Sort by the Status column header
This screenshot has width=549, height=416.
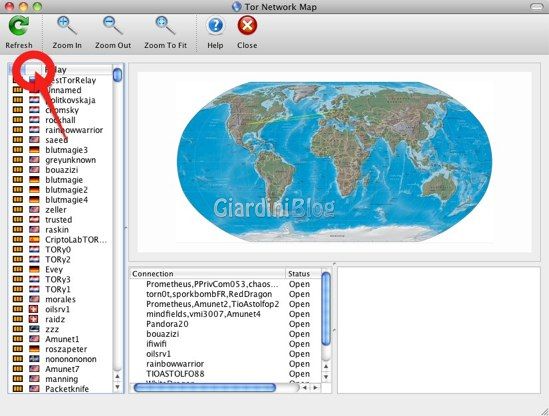pyautogui.click(x=303, y=273)
